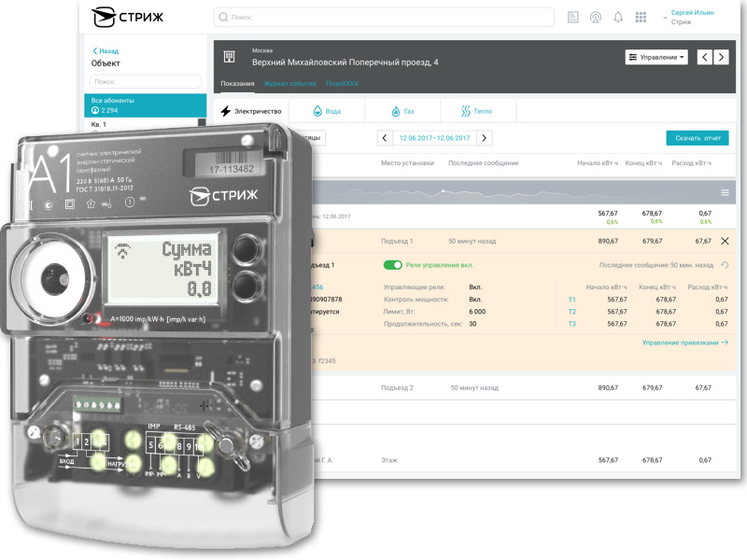Click the Этаж row location cell
This screenshot has height=560, width=747.
pyautogui.click(x=388, y=460)
